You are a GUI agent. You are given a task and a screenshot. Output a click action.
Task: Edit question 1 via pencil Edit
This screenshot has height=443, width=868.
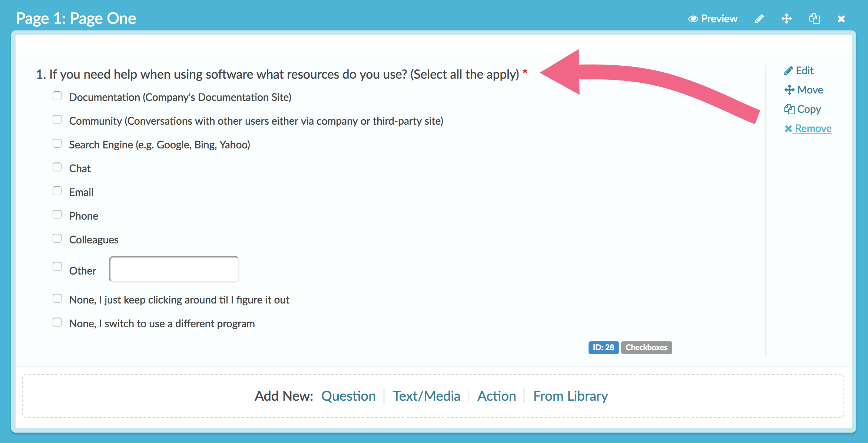(x=799, y=71)
